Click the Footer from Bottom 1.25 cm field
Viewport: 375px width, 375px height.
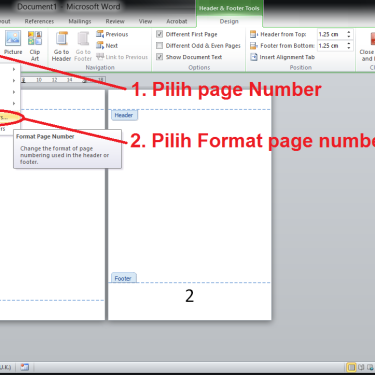(x=331, y=46)
